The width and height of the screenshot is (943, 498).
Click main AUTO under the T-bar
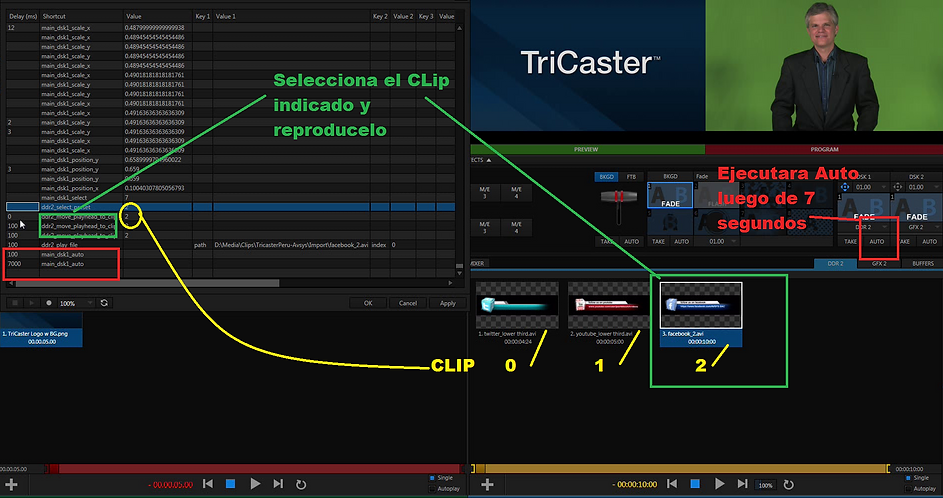tap(631, 241)
